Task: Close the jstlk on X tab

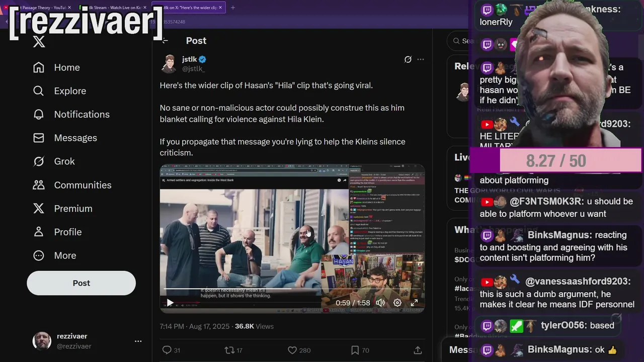Action: tap(220, 8)
